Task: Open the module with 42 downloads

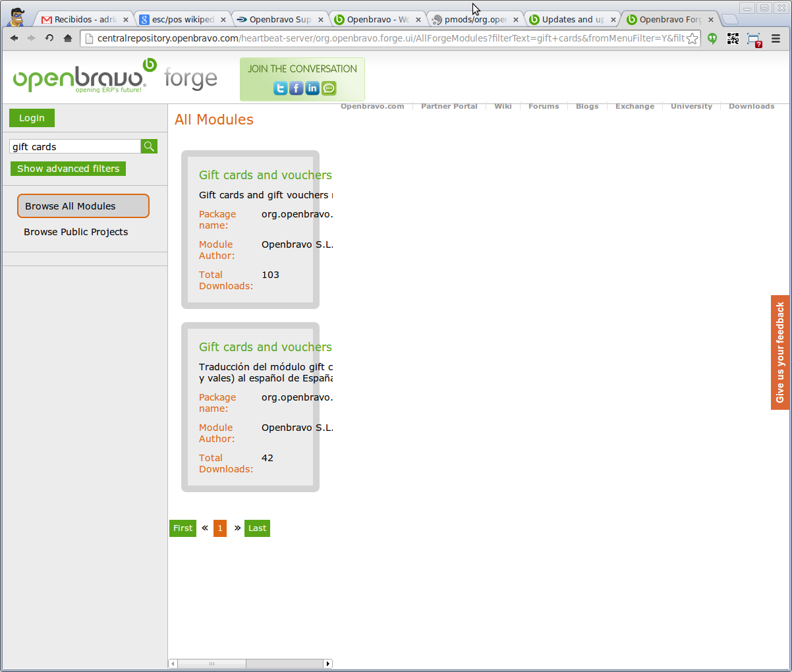Action: coord(266,347)
